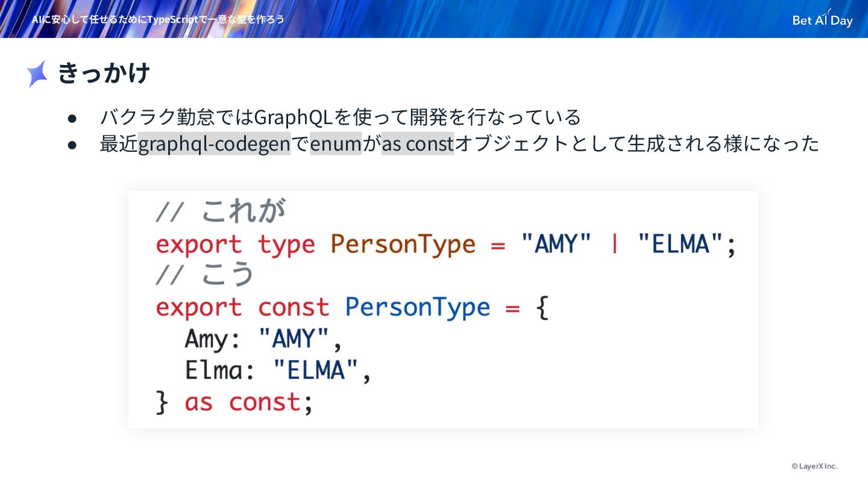Click the きっかけ slide heading
Image resolution: width=868 pixels, height=488 pixels.
click(104, 74)
